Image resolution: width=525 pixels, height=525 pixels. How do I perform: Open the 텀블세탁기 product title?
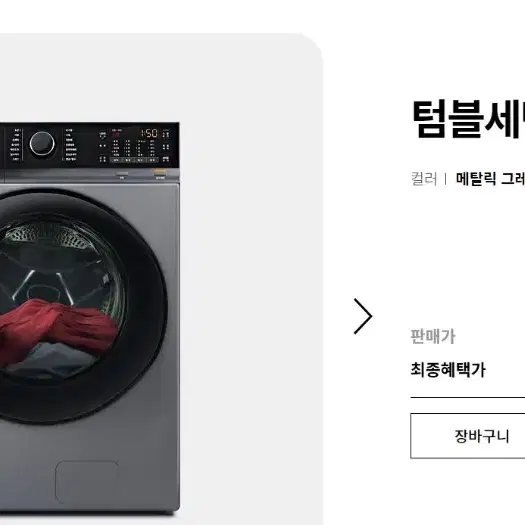coord(469,119)
